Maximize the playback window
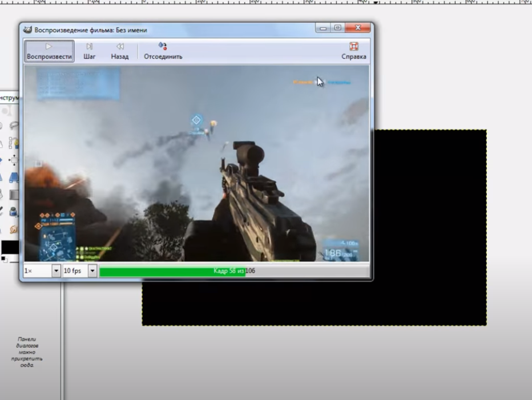Image resolution: width=532 pixels, height=400 pixels. click(337, 28)
